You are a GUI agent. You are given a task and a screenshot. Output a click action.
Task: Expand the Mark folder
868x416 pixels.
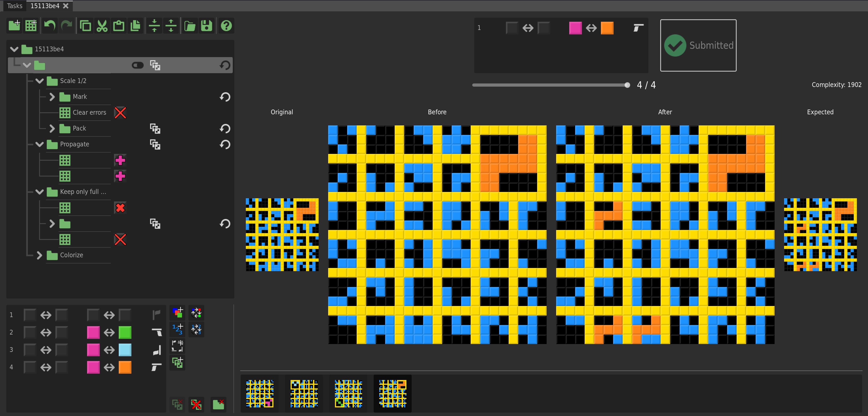(x=52, y=97)
